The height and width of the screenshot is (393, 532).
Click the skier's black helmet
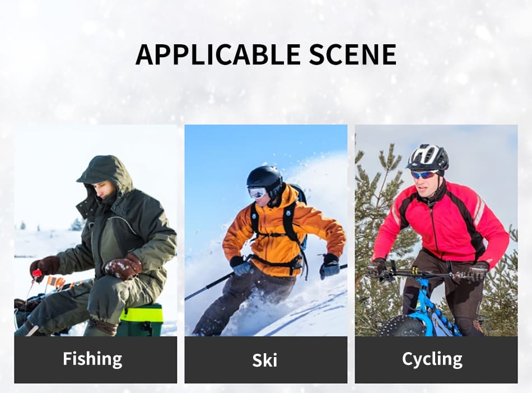point(264,178)
